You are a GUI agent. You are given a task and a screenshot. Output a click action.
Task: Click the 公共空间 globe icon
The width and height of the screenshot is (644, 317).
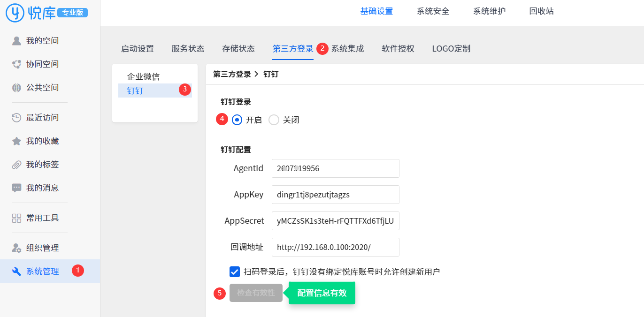point(16,88)
